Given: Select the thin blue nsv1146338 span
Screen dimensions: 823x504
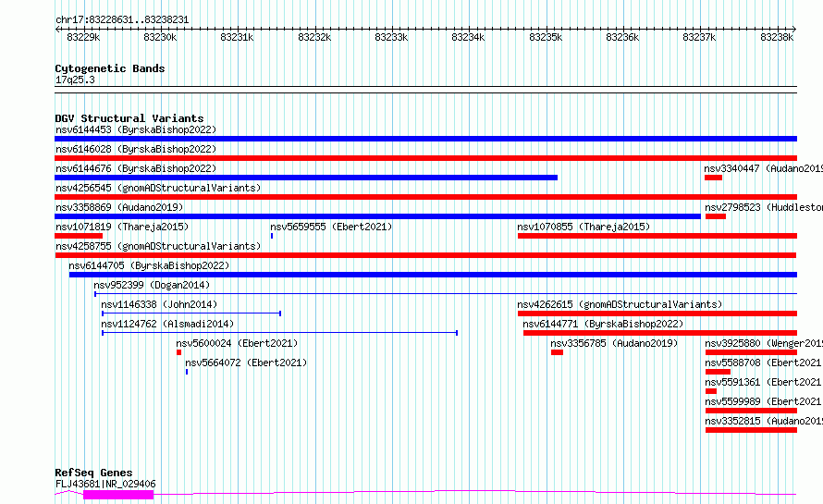Looking at the screenshot, I should click(191, 313).
